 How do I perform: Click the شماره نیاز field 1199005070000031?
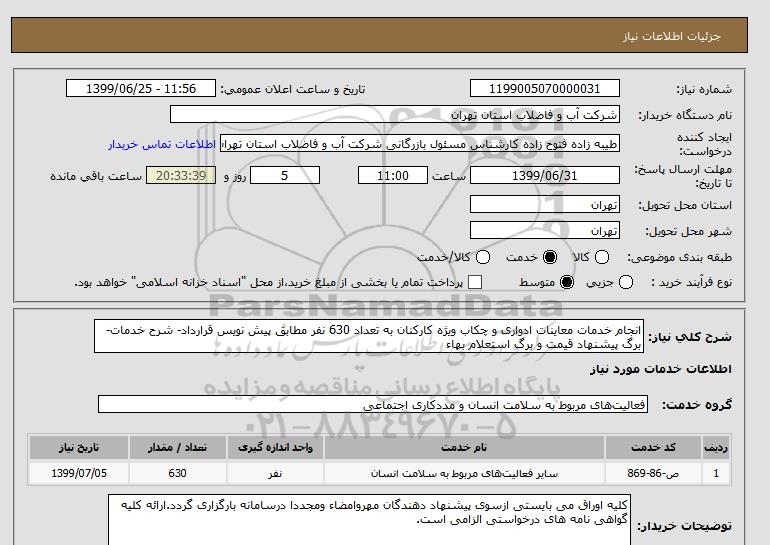point(545,88)
